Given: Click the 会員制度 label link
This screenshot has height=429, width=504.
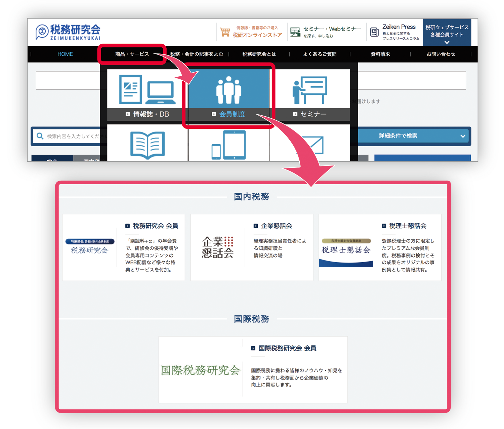Looking at the screenshot, I should 232,114.
